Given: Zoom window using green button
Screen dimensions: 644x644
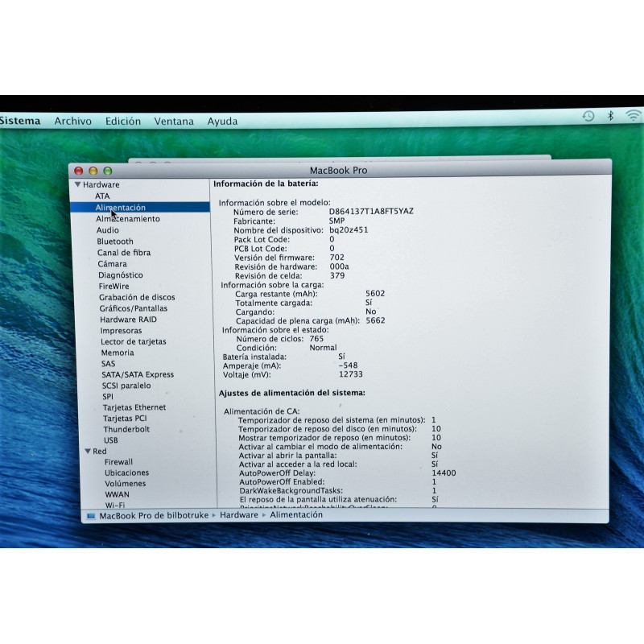Looking at the screenshot, I should (x=108, y=171).
